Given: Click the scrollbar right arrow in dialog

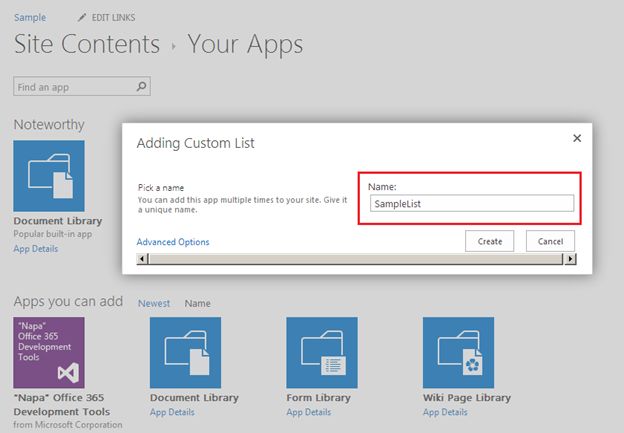Looking at the screenshot, I should tap(571, 258).
